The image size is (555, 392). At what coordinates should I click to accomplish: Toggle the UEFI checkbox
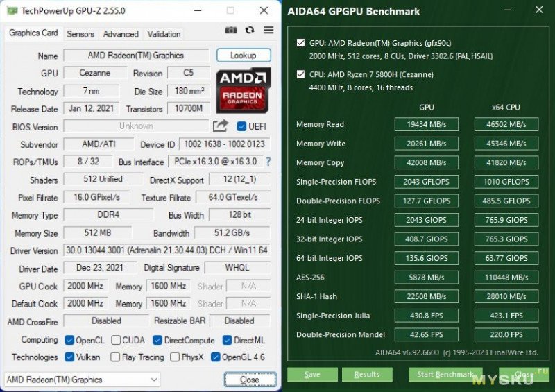pyautogui.click(x=241, y=126)
